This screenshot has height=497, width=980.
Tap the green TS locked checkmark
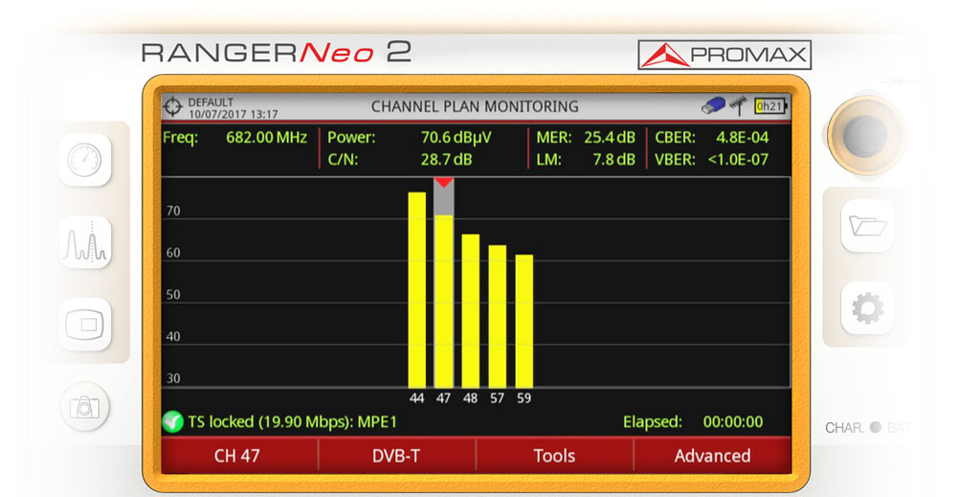tap(172, 422)
